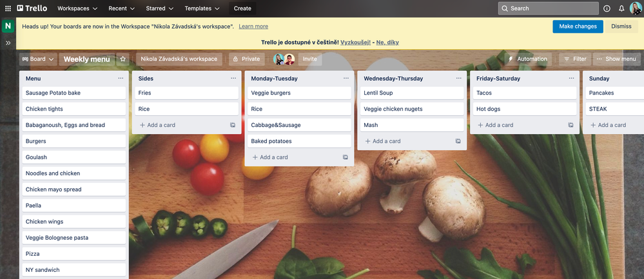Screen dimensions: 644x279
Task: Follow the Learn more link
Action: click(253, 26)
